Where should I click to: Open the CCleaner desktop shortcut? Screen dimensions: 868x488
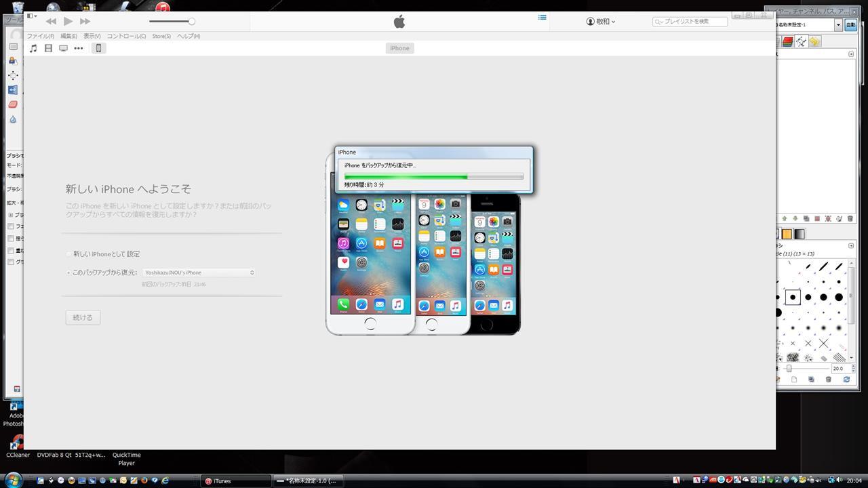18,447
